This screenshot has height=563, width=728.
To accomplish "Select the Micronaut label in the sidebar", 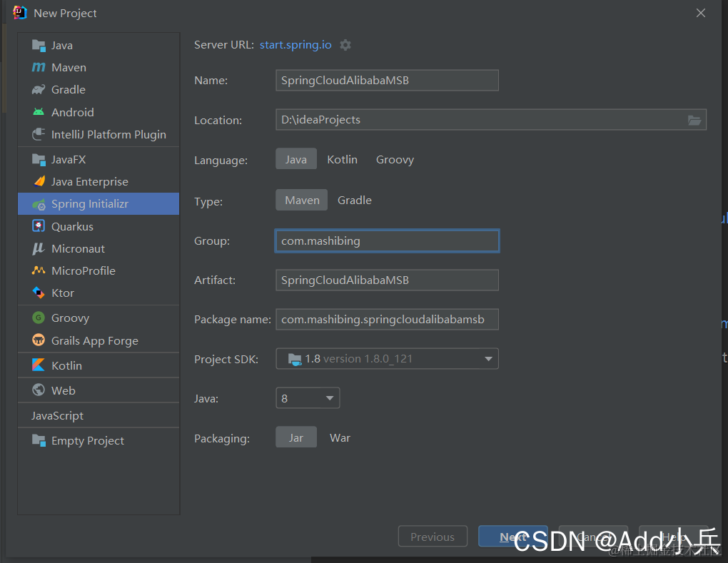I will coord(78,249).
